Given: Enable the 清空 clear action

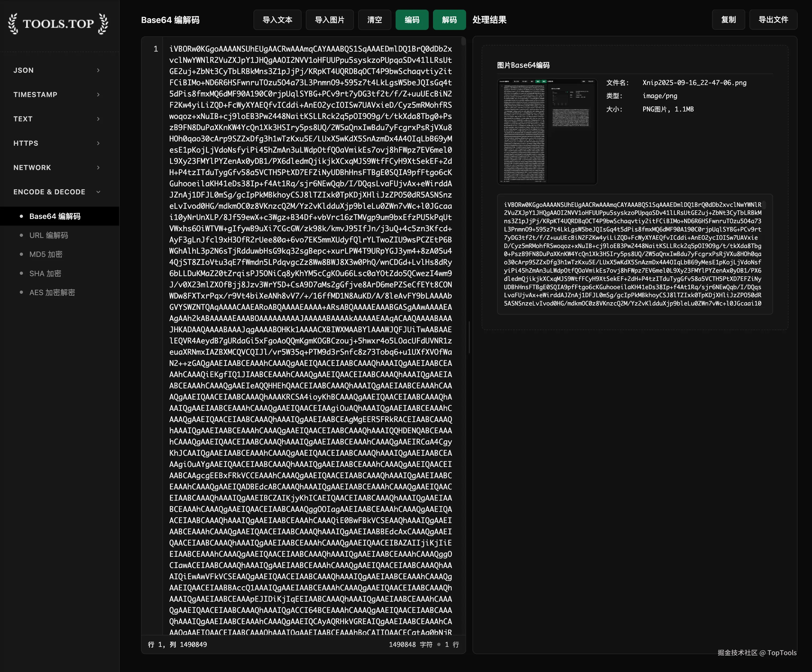Looking at the screenshot, I should click(x=374, y=20).
